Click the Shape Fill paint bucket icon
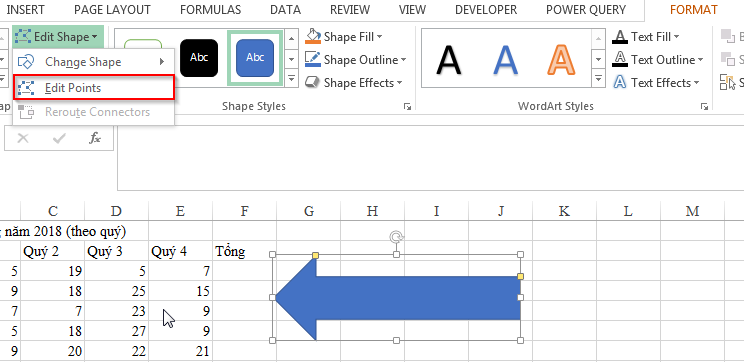This screenshot has width=744, height=362. (313, 37)
